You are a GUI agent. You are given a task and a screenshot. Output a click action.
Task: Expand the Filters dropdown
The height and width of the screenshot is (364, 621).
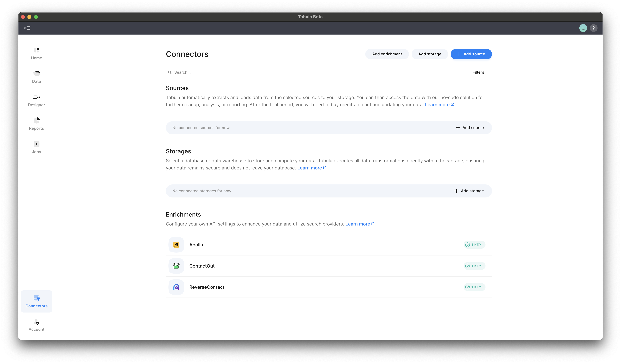tap(480, 72)
